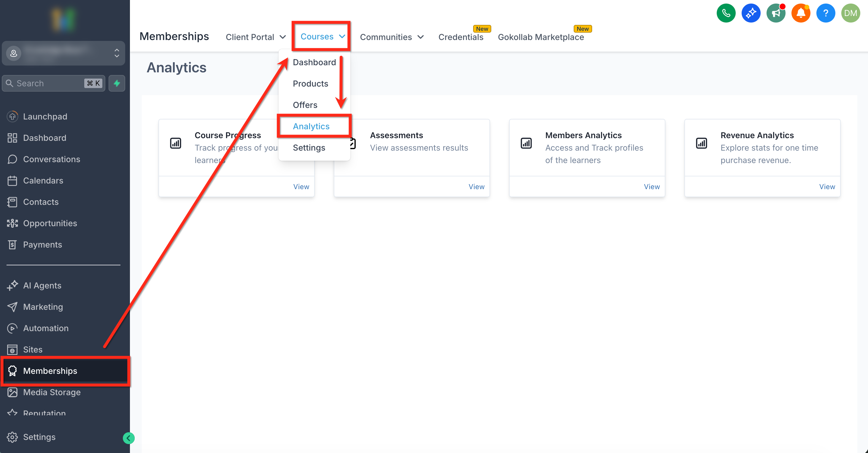868x453 pixels.
Task: View Members Analytics card link
Action: click(651, 186)
